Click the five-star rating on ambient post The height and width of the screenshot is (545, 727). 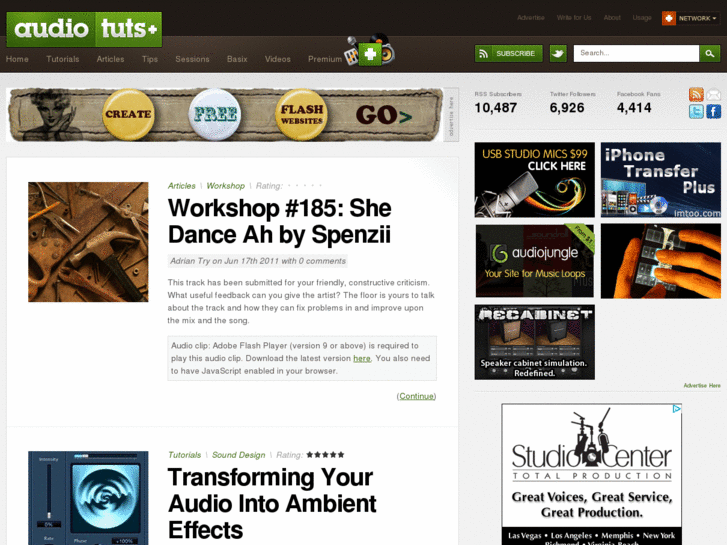(x=325, y=455)
